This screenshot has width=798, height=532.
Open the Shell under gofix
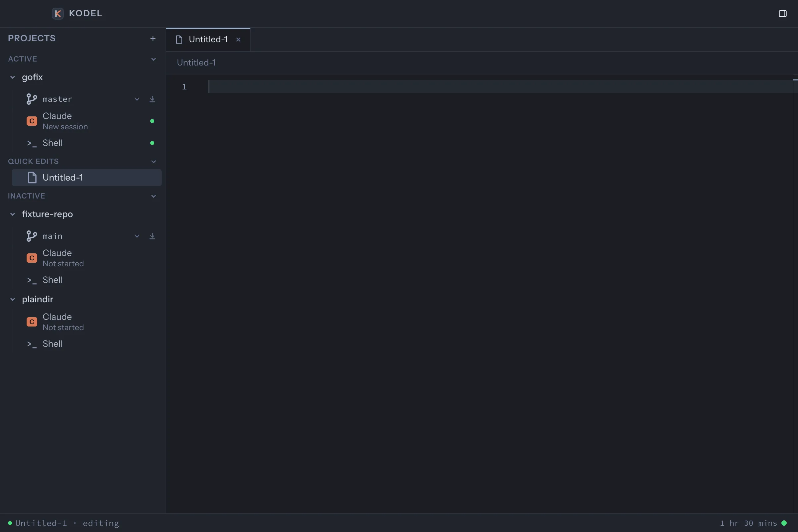pyautogui.click(x=87, y=143)
